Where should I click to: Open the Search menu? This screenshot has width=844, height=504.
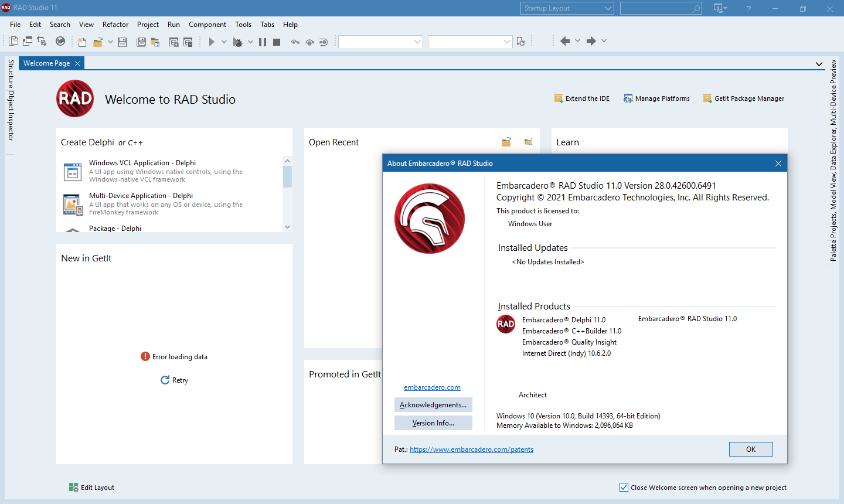point(60,25)
